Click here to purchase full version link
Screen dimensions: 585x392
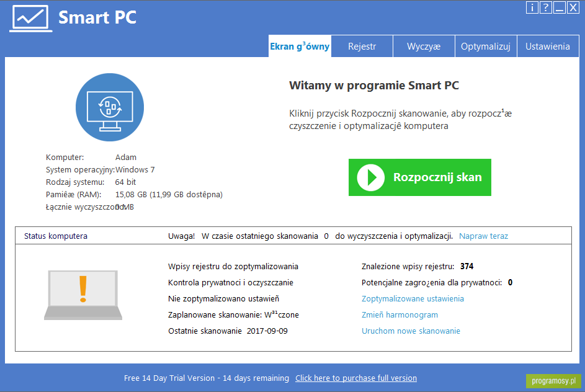(356, 378)
